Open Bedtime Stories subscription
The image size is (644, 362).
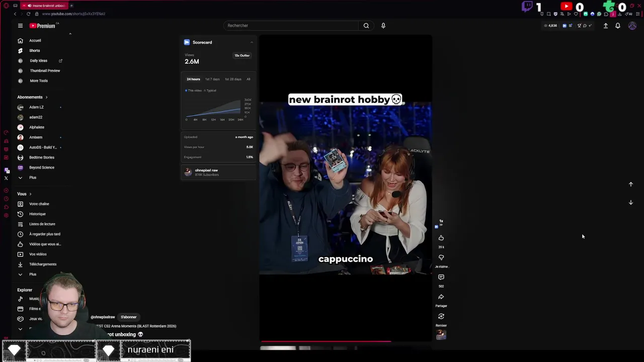tap(41, 157)
